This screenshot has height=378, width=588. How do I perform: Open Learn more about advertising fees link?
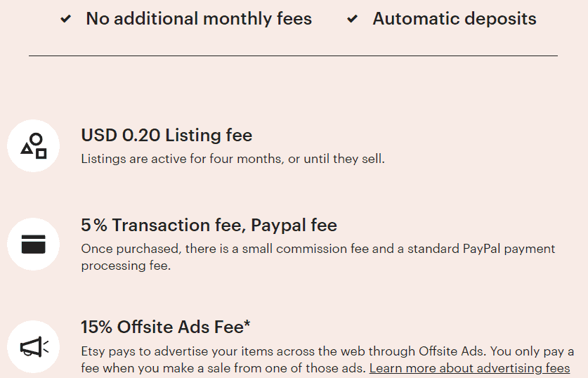pos(469,368)
